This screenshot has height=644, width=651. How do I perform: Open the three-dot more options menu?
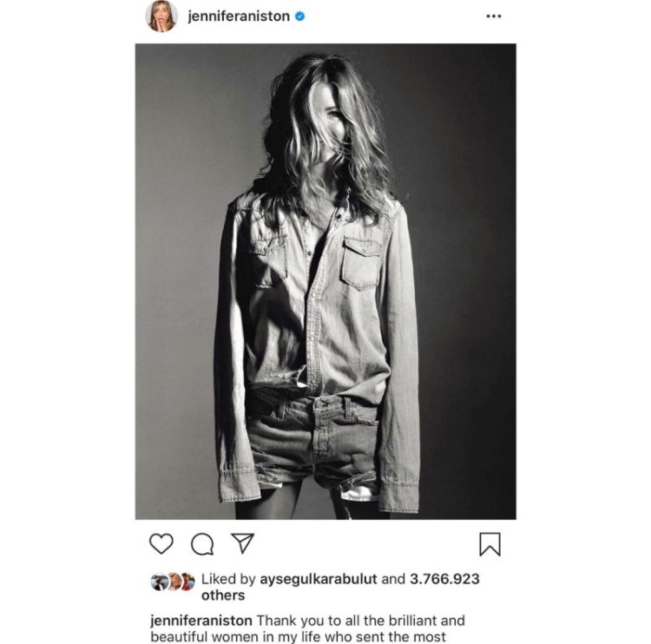494,16
